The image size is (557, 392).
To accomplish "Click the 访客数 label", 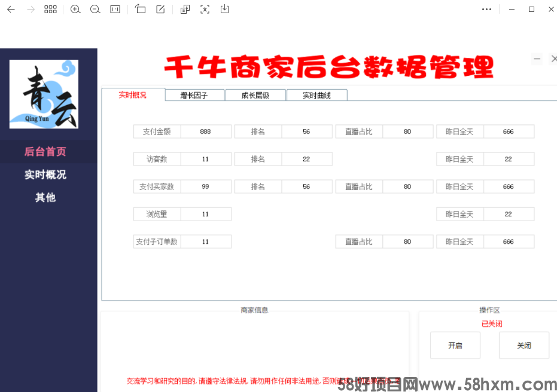I will tap(157, 159).
